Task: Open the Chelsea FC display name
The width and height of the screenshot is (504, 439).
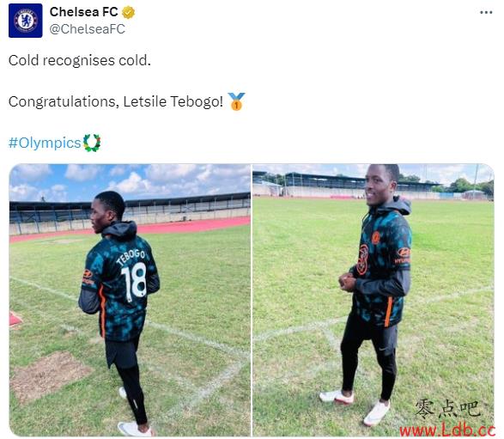Action: click(84, 12)
